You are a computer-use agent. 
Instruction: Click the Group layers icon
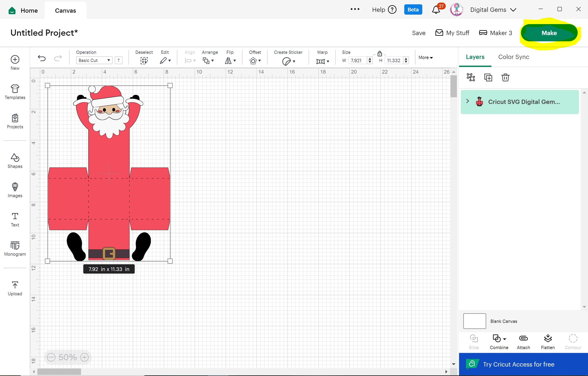(470, 77)
